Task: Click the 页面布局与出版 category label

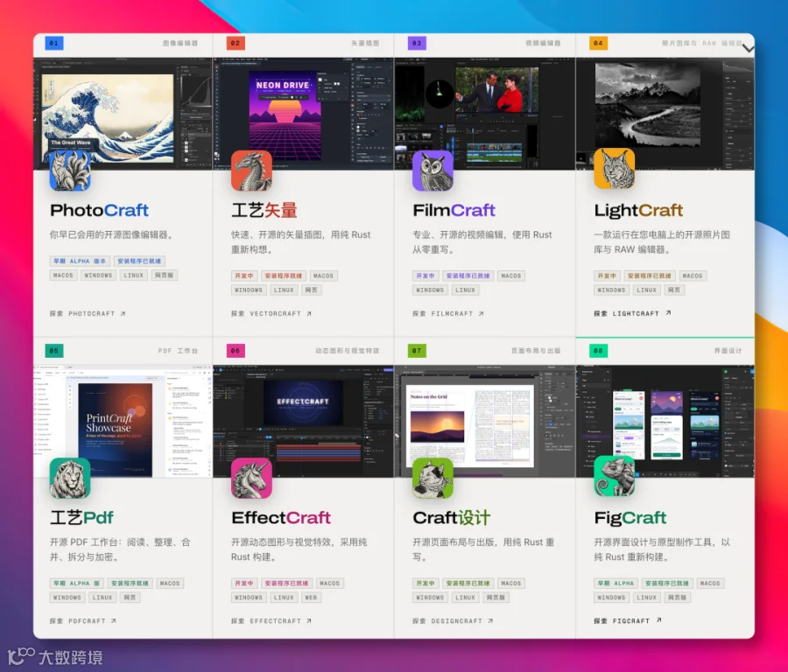Action: [536, 351]
